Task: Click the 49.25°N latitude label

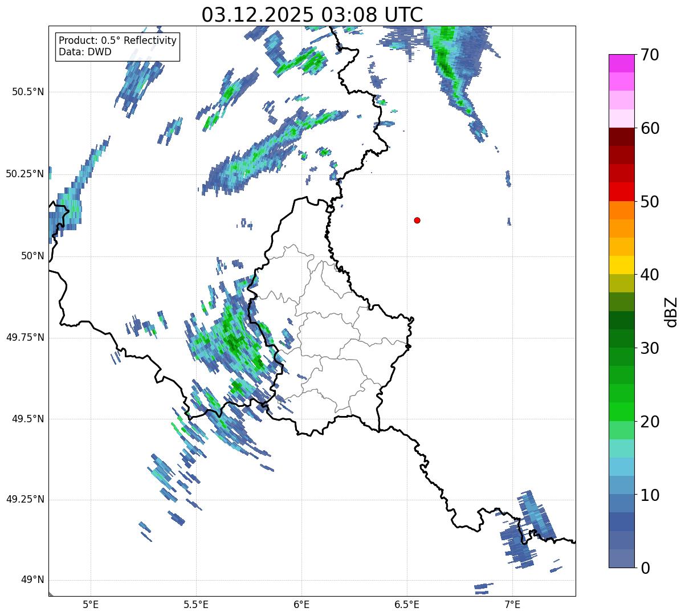Action: [x=25, y=499]
